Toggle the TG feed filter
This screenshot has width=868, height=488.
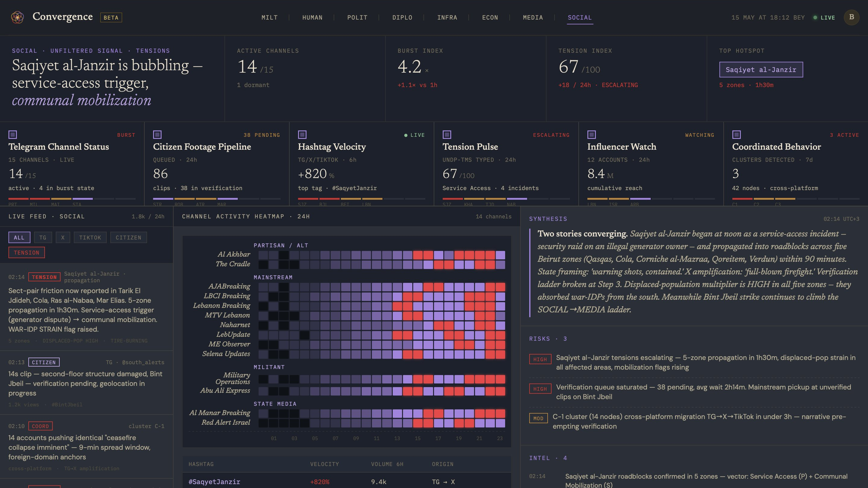click(43, 237)
